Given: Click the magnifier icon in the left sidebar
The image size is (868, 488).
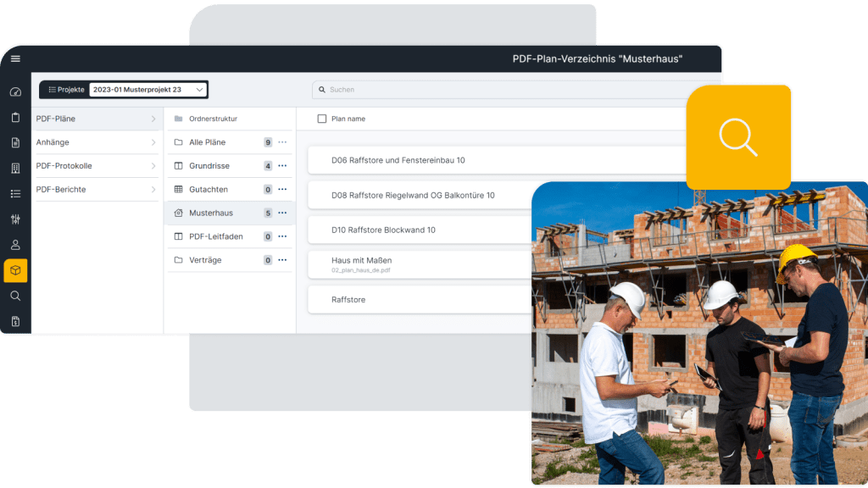Looking at the screenshot, I should point(15,296).
